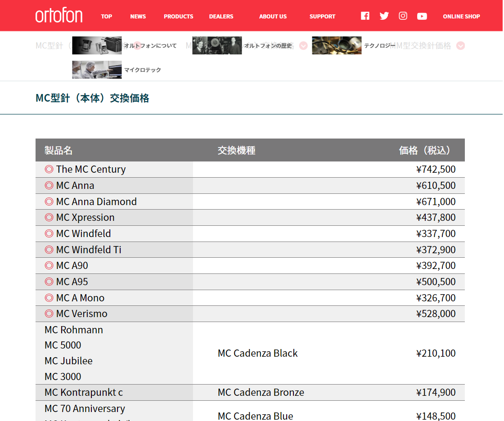This screenshot has height=421, width=504.
Task: Select the MC Windfeld Ti product name
Action: click(x=88, y=250)
